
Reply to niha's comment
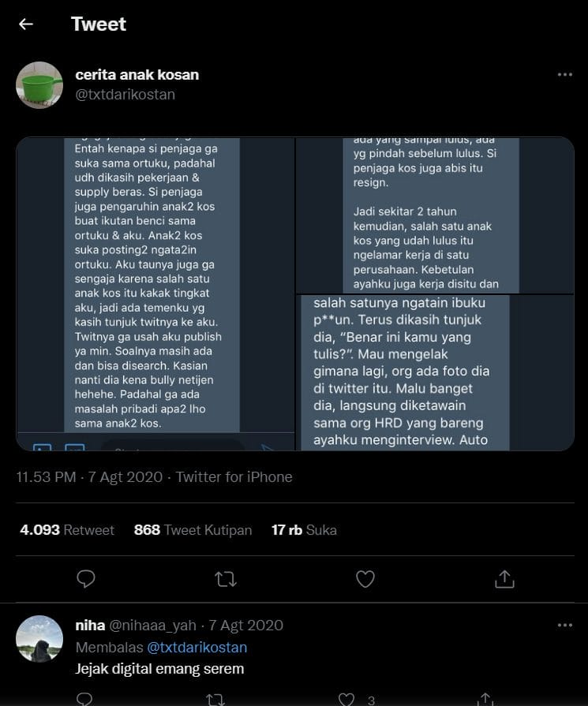click(85, 699)
